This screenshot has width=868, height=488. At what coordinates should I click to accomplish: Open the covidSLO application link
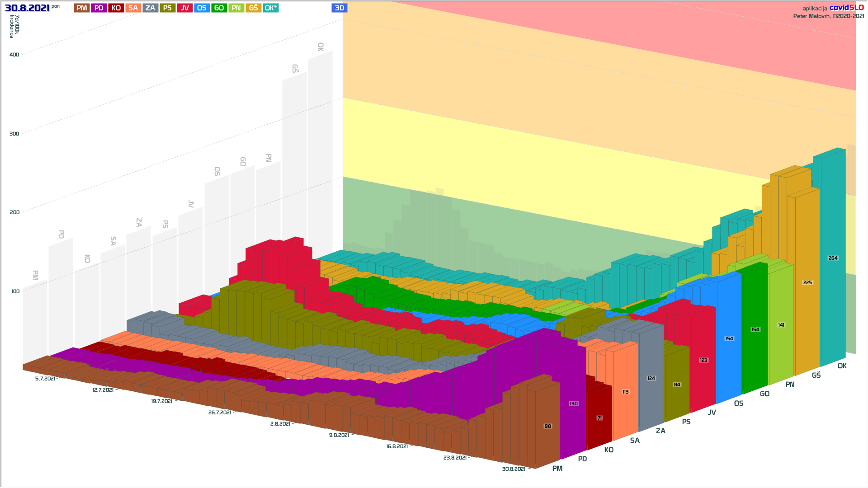[x=846, y=8]
